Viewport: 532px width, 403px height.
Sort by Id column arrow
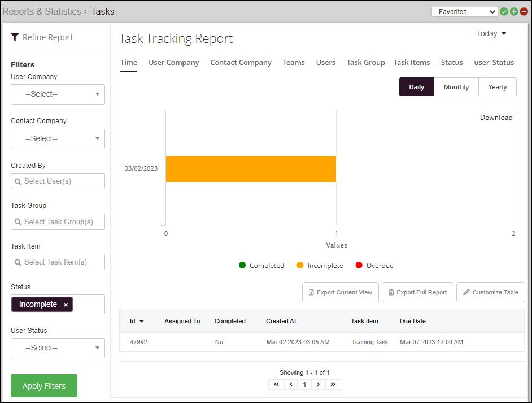point(142,321)
